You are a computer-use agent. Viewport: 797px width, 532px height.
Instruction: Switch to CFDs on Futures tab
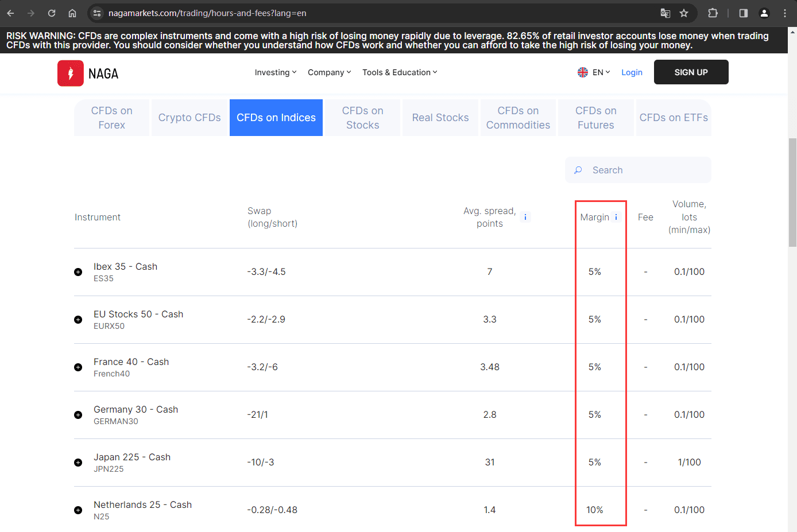point(596,118)
